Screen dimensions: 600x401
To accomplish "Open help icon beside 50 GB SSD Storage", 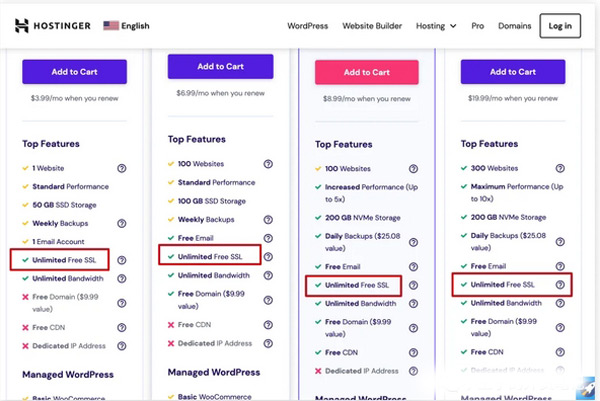I will point(121,205).
